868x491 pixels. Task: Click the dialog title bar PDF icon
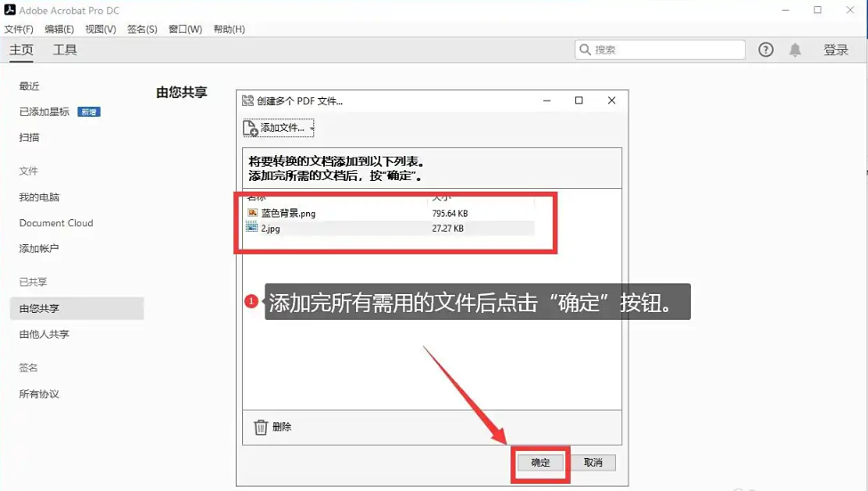248,101
